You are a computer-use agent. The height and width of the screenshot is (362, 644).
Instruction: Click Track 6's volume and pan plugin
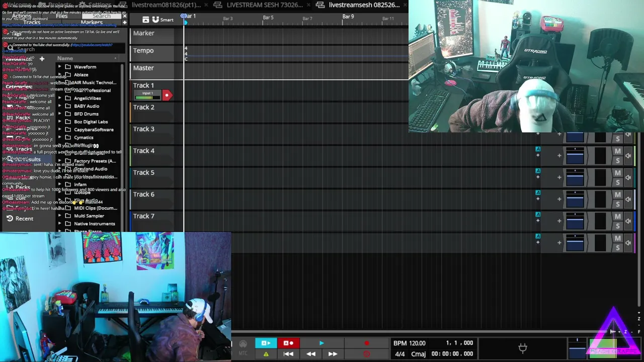click(x=575, y=199)
